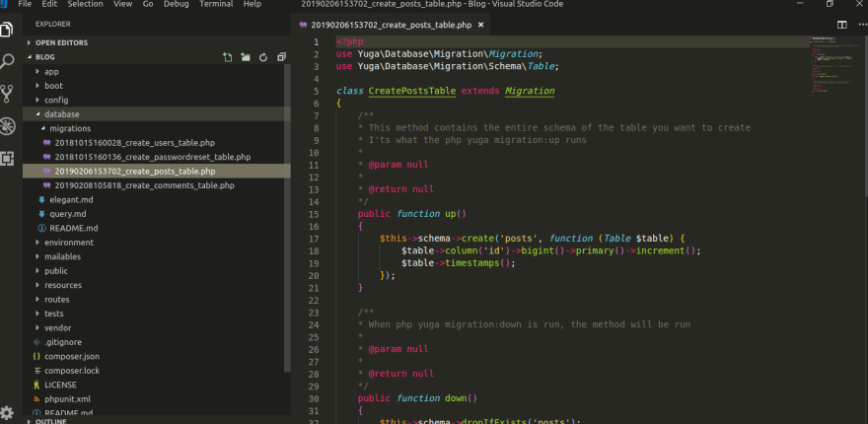The height and width of the screenshot is (424, 868).
Task: Click the EXPLORER sidebar title
Action: pos(52,25)
